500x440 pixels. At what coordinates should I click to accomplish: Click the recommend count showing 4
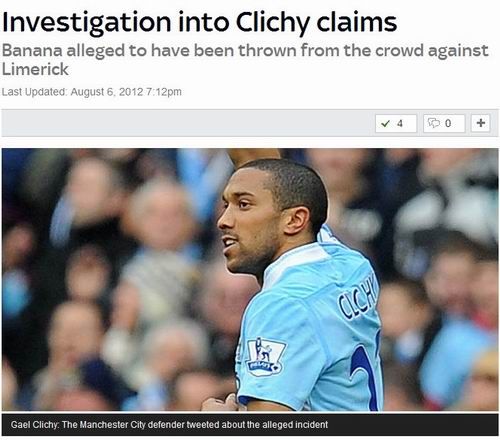(x=400, y=124)
